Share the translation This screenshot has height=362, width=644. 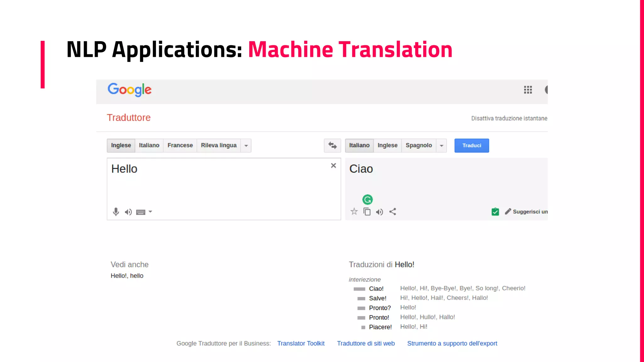(x=392, y=211)
